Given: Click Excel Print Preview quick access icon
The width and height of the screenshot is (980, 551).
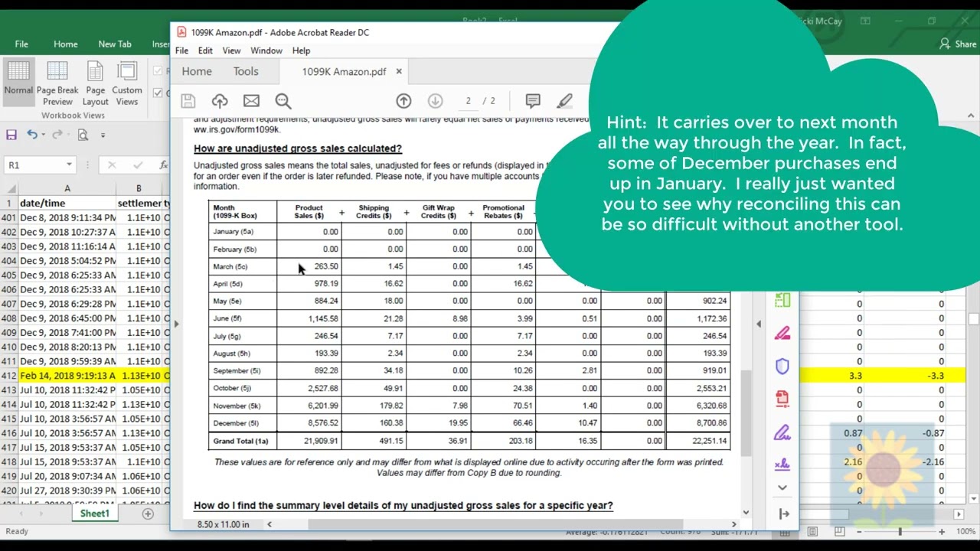Looking at the screenshot, I should [83, 135].
